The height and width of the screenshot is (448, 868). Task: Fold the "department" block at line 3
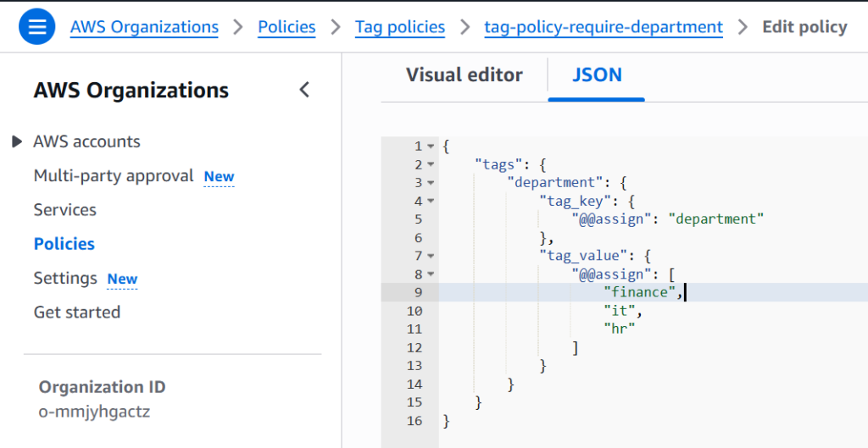coord(431,183)
